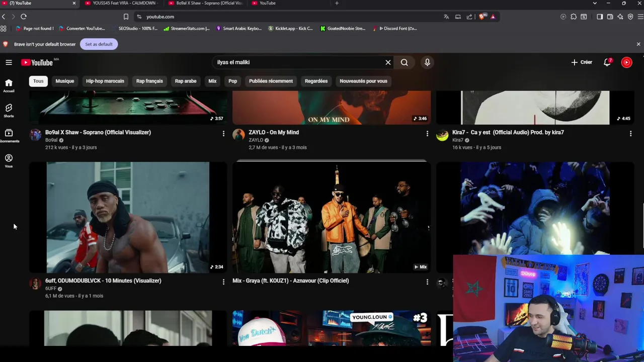
Task: Open options for 6uff 10 Minutes video
Action: [223, 282]
